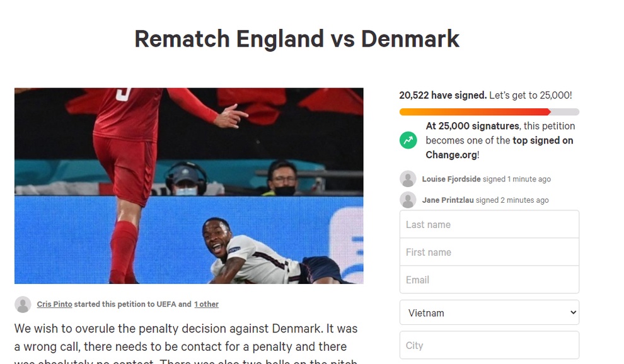Click Jane Printzlau's name
This screenshot has height=364, width=624.
pyautogui.click(x=448, y=200)
